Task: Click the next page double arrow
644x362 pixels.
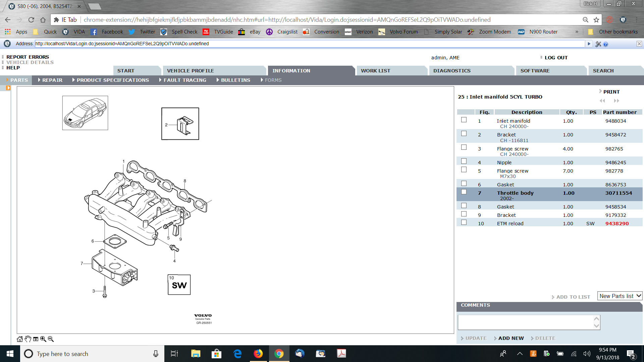Action: click(x=616, y=101)
